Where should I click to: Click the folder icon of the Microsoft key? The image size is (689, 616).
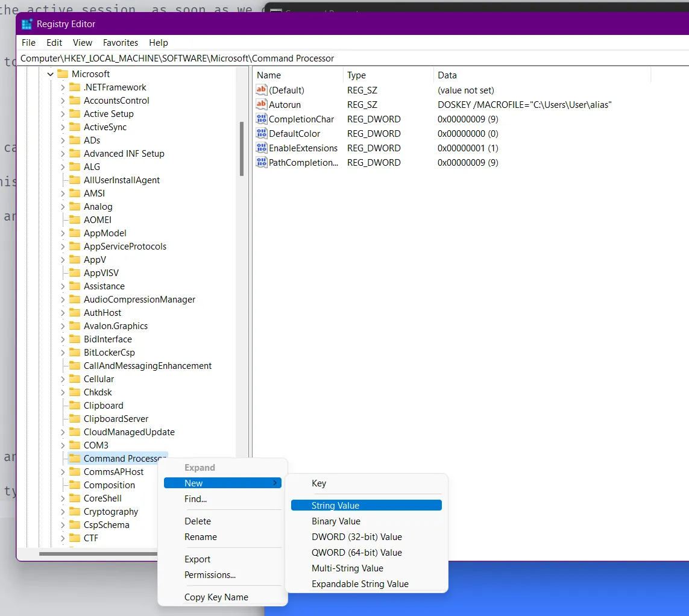coord(63,74)
